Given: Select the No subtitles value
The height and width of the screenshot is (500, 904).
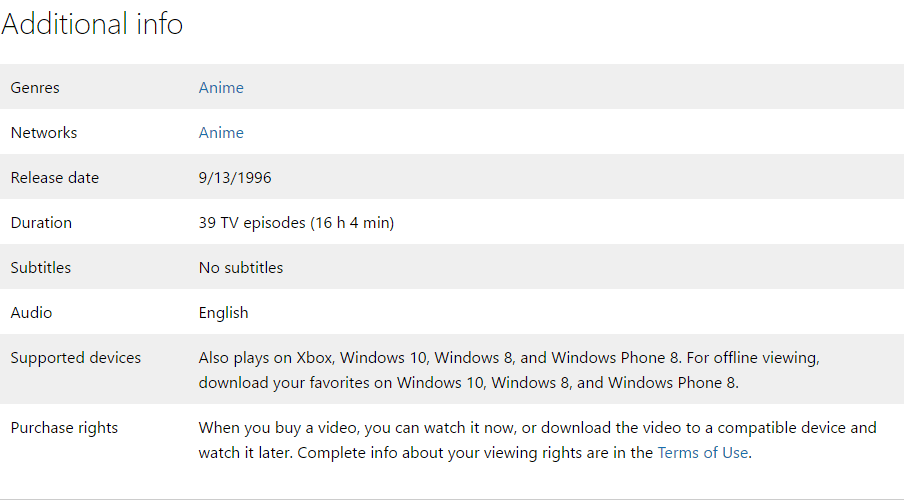Looking at the screenshot, I should (241, 268).
